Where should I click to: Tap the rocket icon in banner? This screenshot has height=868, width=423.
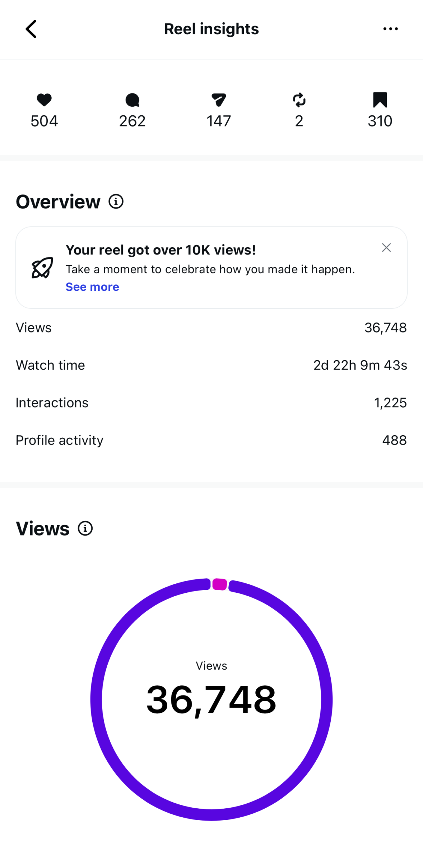point(42,268)
